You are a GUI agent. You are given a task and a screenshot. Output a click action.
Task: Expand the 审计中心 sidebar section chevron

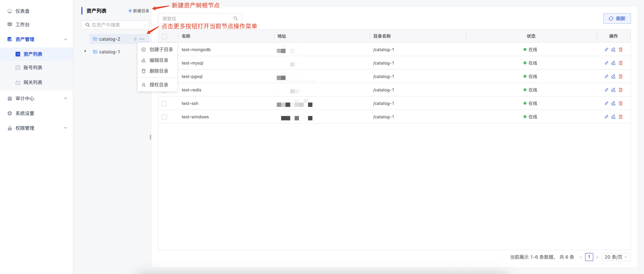(x=66, y=98)
